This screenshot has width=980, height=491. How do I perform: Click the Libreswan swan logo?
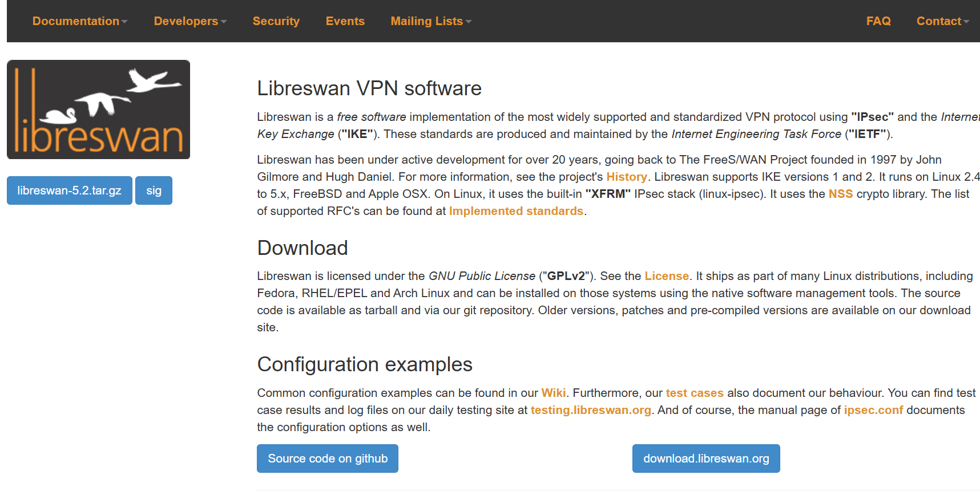(98, 109)
